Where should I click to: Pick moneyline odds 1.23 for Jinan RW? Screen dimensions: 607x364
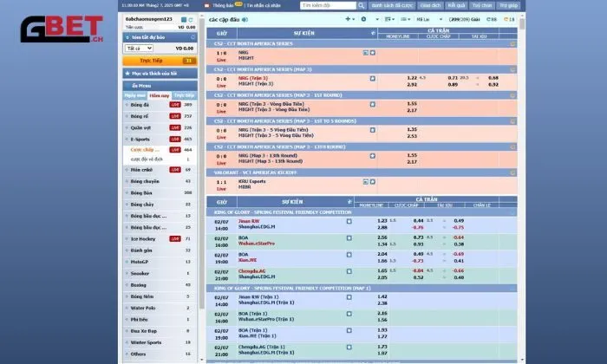click(x=382, y=221)
